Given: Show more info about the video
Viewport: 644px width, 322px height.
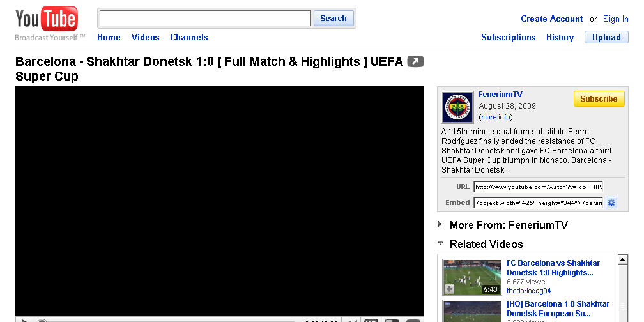Looking at the screenshot, I should tap(496, 117).
